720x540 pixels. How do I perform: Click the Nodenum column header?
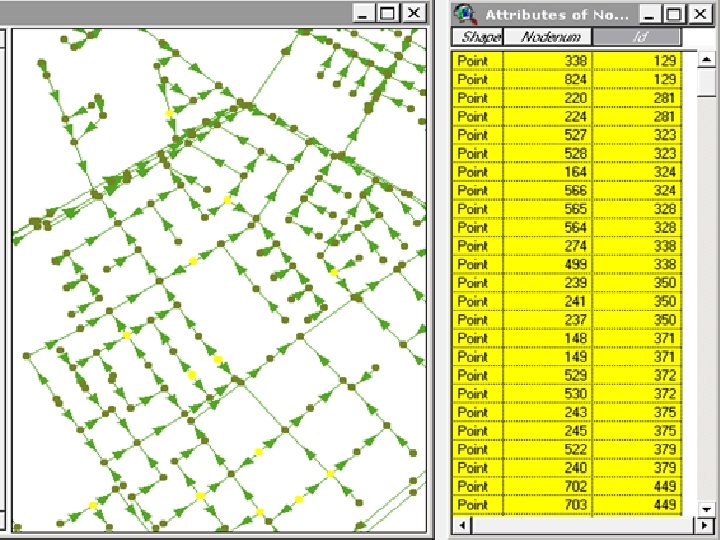(x=548, y=37)
